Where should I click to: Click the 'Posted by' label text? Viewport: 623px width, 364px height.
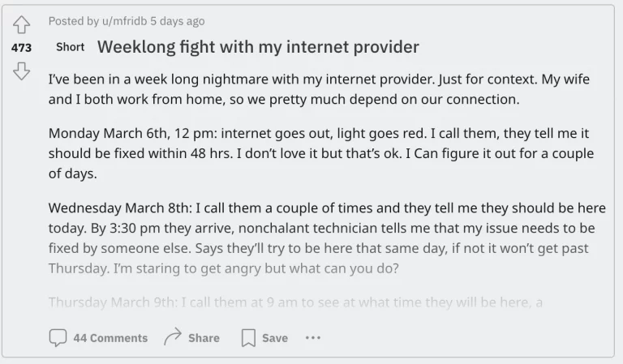[x=74, y=21]
